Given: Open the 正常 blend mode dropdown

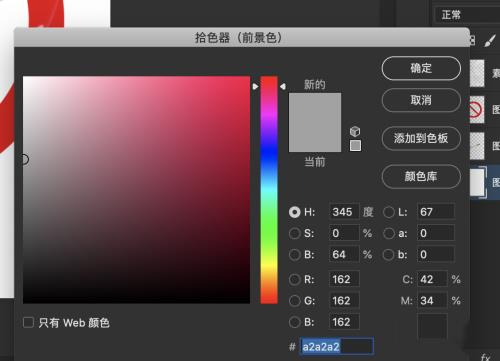Looking at the screenshot, I should click(x=467, y=15).
